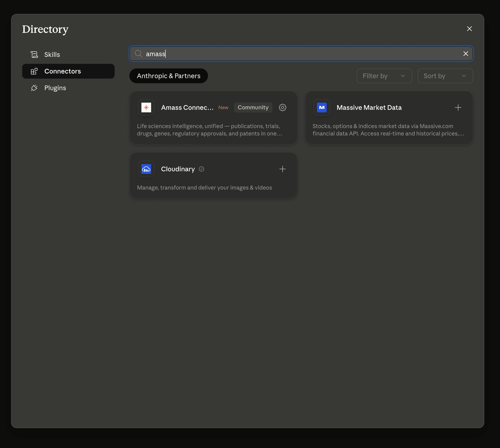
Task: Click the Community badge on Amass
Action: tap(253, 107)
